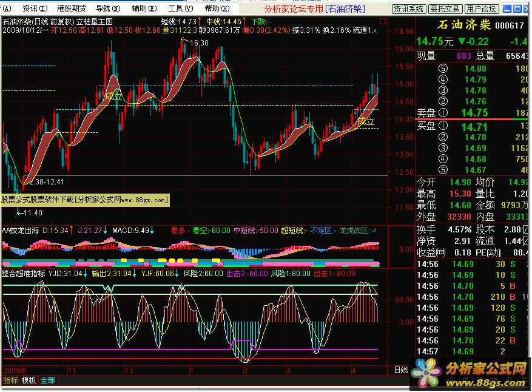Click the 14:57 trade row 14.69
532x392 pixels.
point(473,351)
